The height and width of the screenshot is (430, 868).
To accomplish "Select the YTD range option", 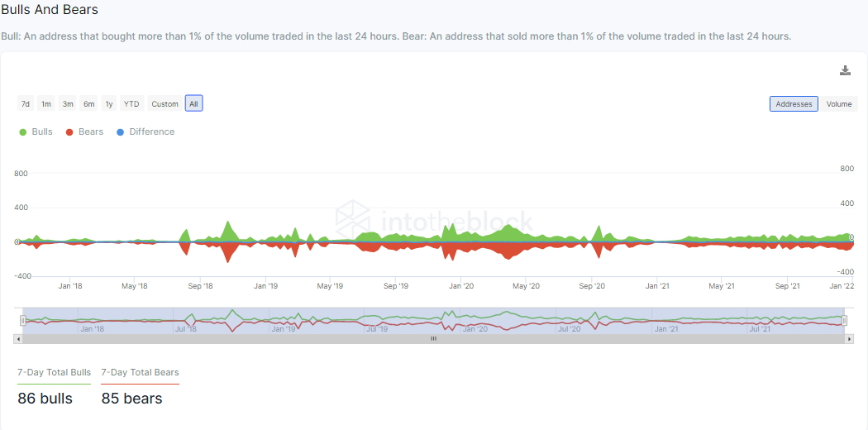I will (x=131, y=103).
